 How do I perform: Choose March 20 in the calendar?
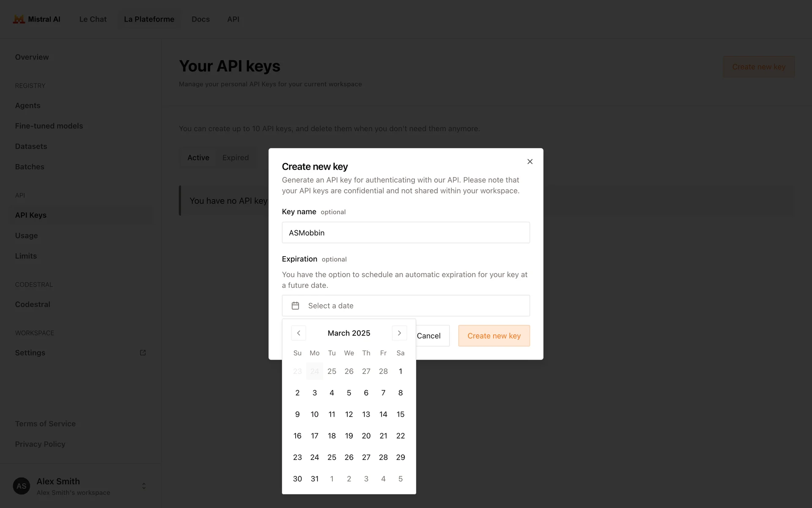point(366,436)
